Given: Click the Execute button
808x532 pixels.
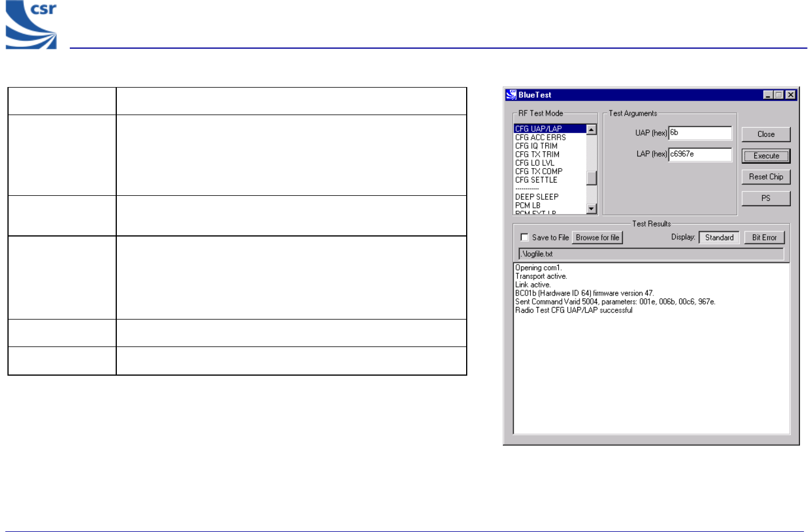Looking at the screenshot, I should click(766, 156).
